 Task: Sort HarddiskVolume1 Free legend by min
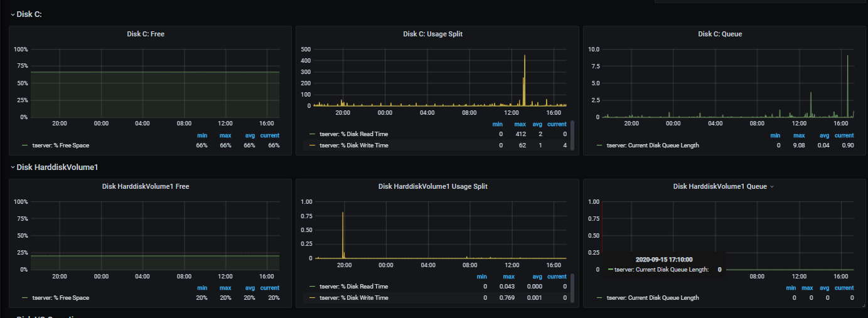pos(202,288)
